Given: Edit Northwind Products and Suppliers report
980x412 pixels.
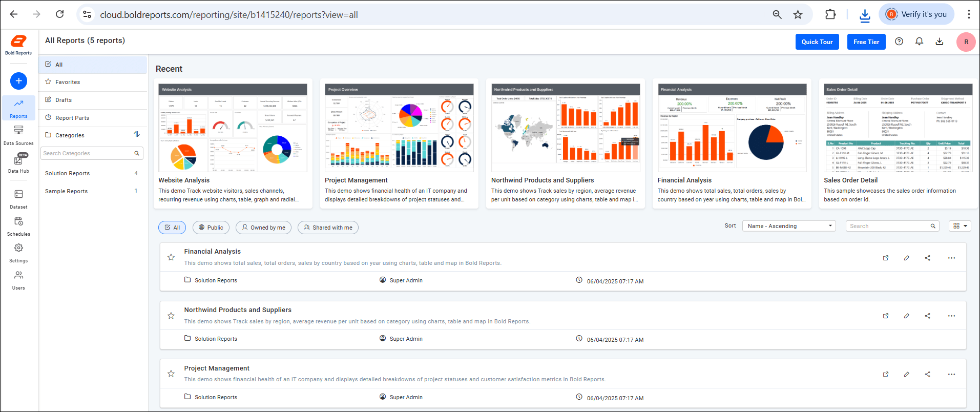Looking at the screenshot, I should click(x=907, y=316).
